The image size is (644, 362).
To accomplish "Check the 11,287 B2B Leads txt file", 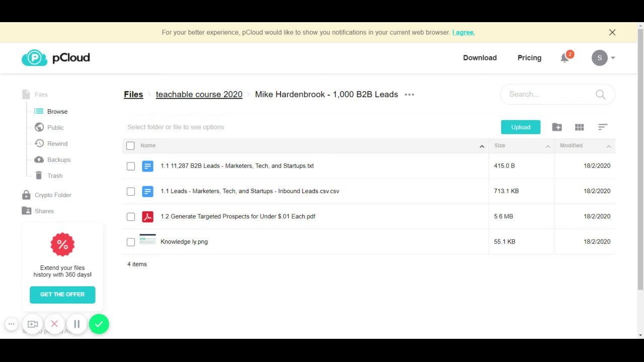I will (x=131, y=166).
